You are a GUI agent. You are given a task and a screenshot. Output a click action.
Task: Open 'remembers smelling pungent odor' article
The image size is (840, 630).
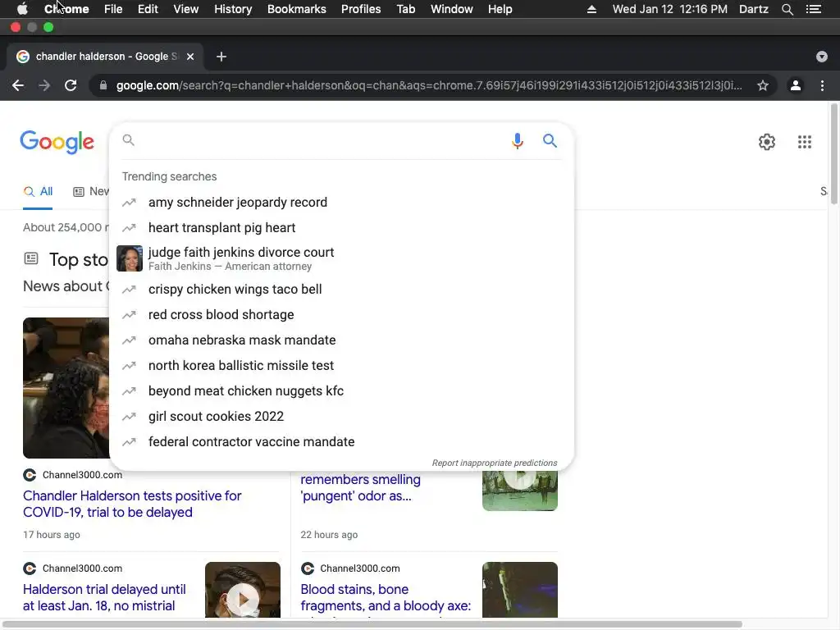(361, 487)
